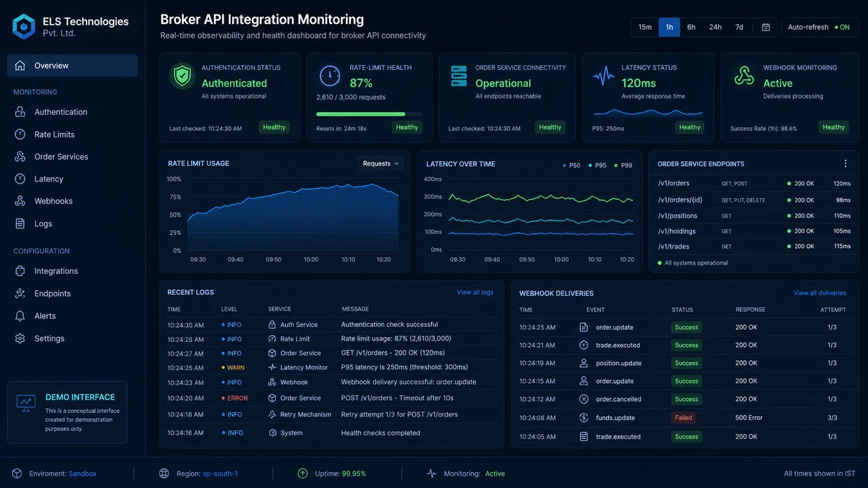Click the Endpoints sidebar icon
Viewport: 868px width, 488px height.
[20, 294]
